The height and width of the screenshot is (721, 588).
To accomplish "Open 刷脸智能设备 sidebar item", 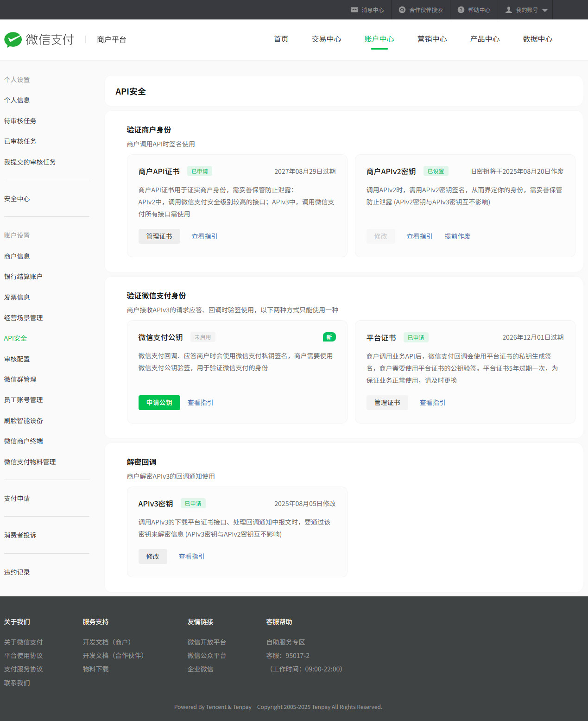I will [24, 421].
